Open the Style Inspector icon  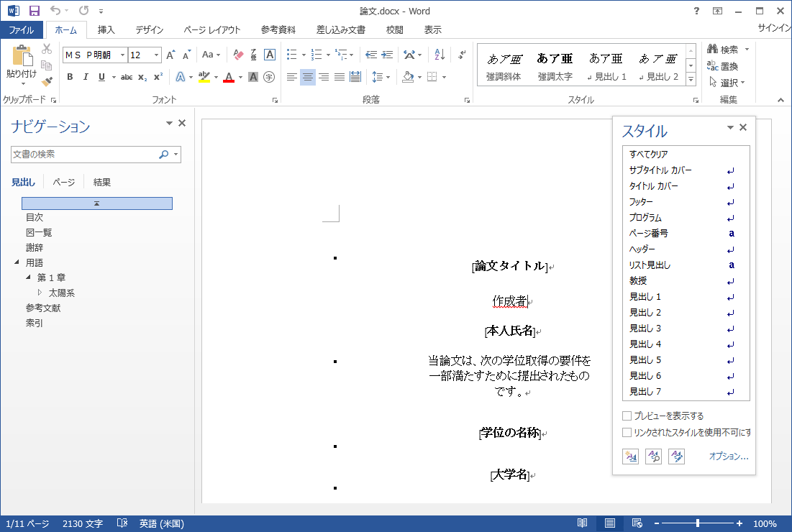[653, 456]
